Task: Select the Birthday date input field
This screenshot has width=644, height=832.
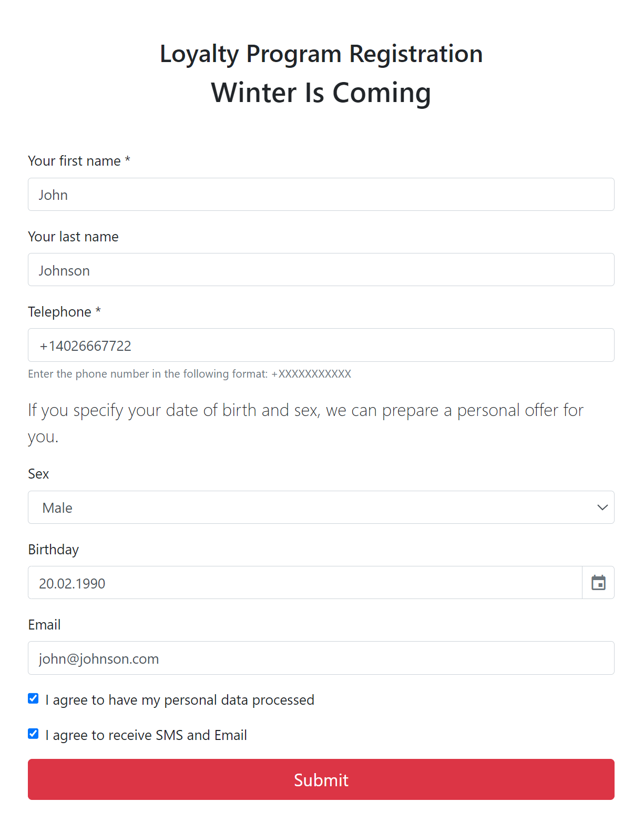Action: coord(305,583)
